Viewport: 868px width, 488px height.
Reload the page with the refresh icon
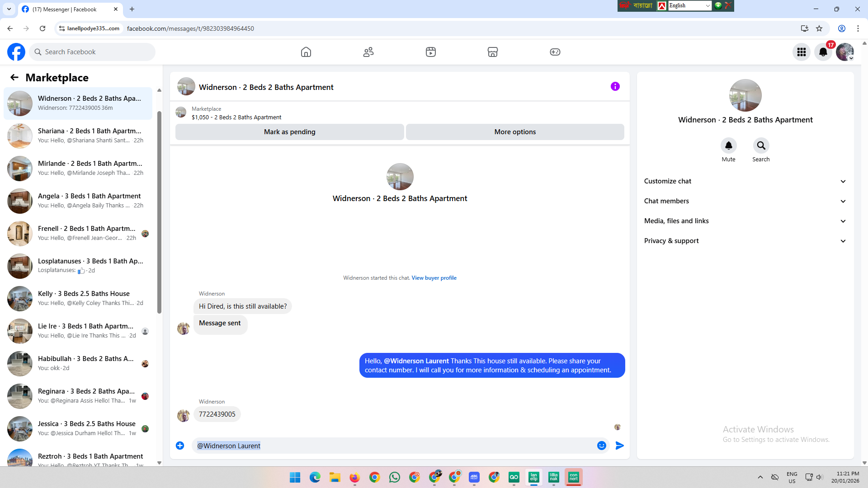coord(42,28)
